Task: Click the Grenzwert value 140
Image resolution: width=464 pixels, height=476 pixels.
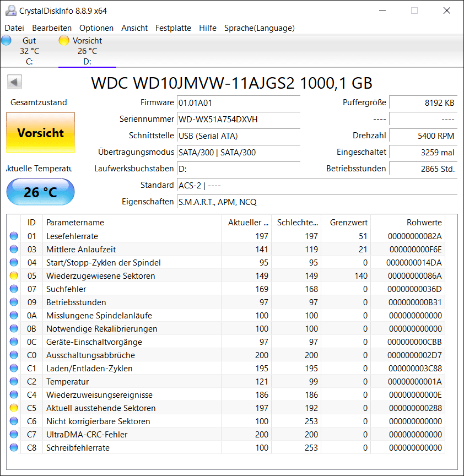Action: tap(361, 276)
